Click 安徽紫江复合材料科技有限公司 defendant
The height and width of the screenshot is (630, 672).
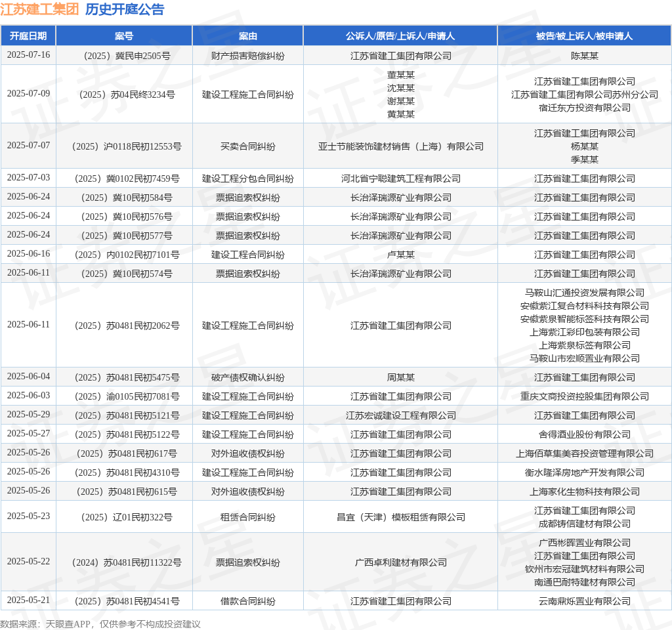pyautogui.click(x=585, y=306)
